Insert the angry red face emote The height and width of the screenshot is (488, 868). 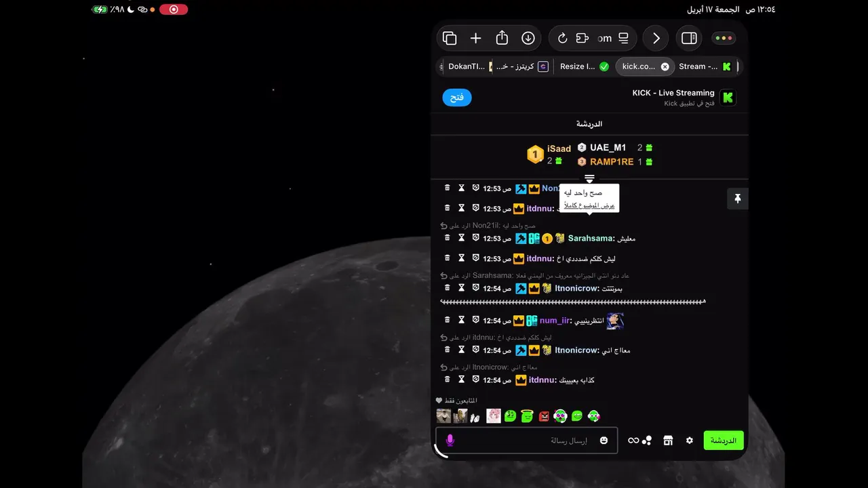544,416
